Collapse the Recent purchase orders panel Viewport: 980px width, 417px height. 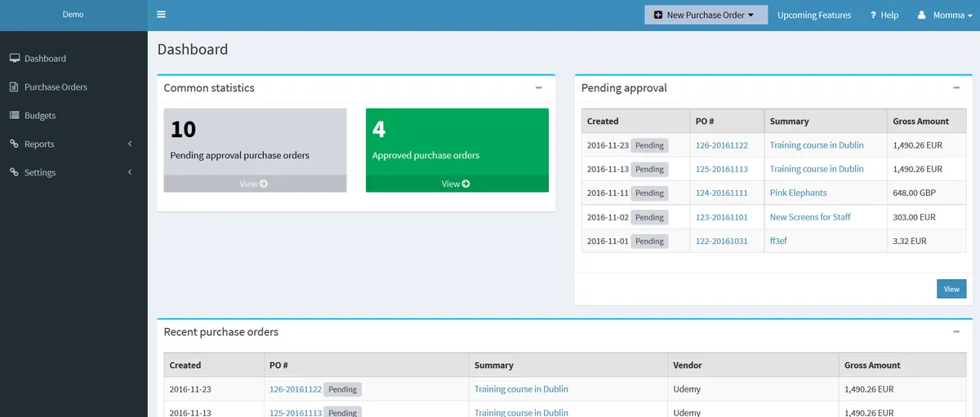(x=956, y=331)
